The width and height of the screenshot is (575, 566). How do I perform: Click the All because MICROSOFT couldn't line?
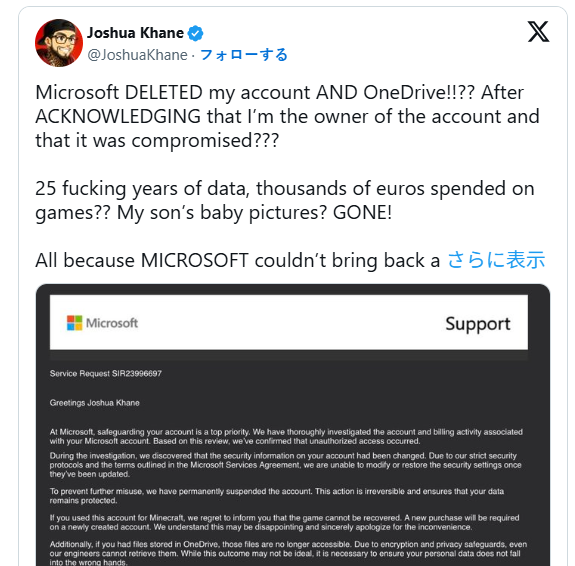point(238,260)
